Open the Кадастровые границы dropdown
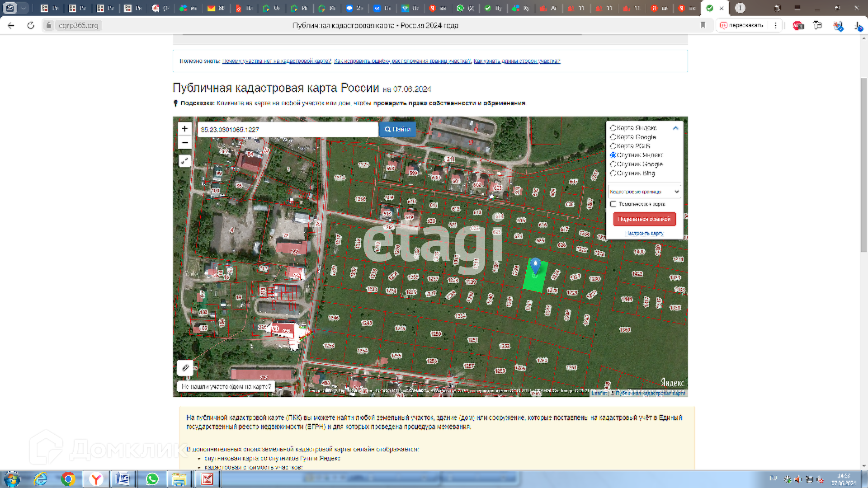868x488 pixels. point(644,192)
